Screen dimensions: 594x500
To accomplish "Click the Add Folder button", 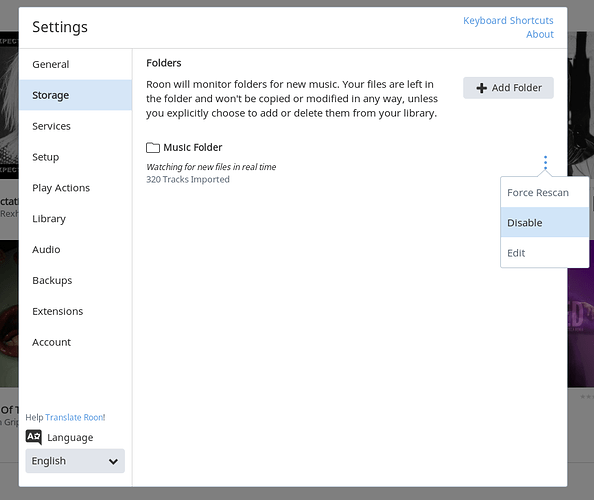I will click(x=508, y=88).
